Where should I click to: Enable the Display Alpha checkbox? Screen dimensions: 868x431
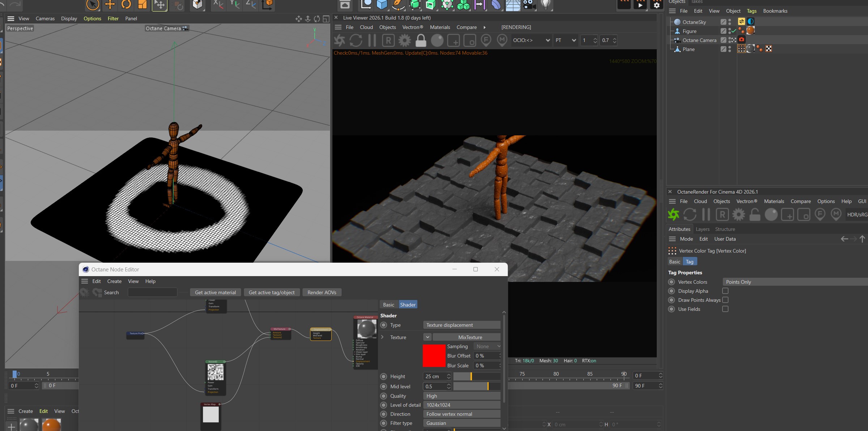(725, 291)
